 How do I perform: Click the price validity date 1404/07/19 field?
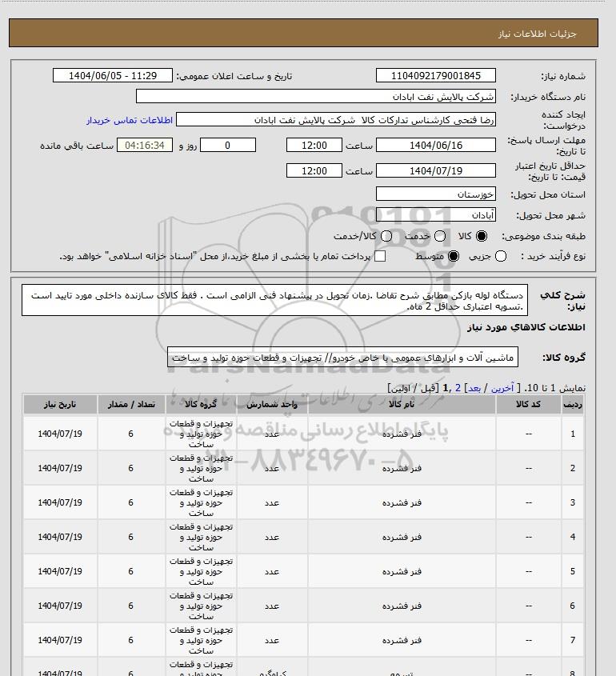[436, 170]
